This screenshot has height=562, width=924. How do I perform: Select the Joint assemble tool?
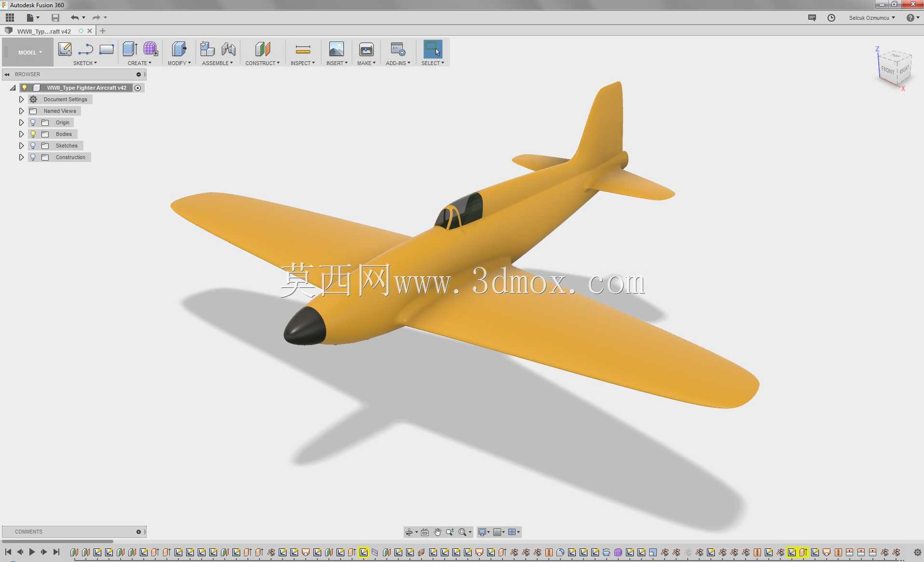(x=229, y=49)
